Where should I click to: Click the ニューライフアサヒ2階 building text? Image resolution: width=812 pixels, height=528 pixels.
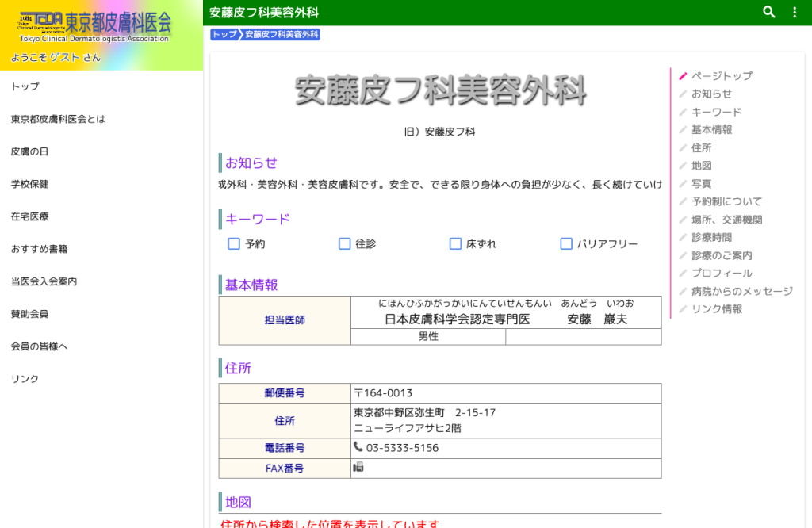click(x=408, y=429)
